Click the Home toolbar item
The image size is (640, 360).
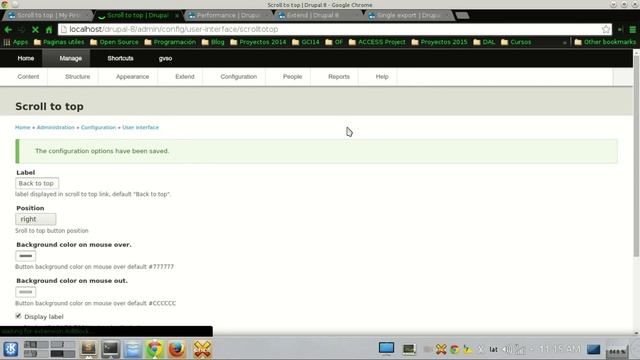26,58
